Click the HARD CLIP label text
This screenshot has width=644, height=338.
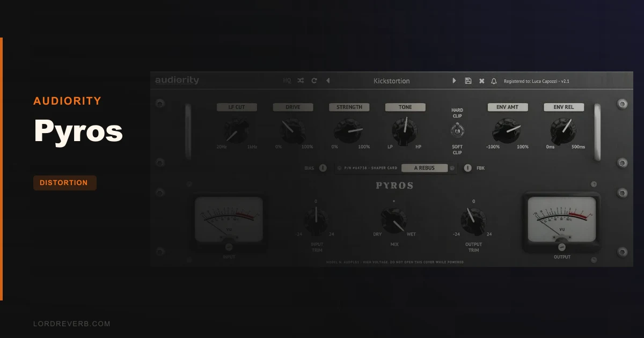[x=457, y=113]
